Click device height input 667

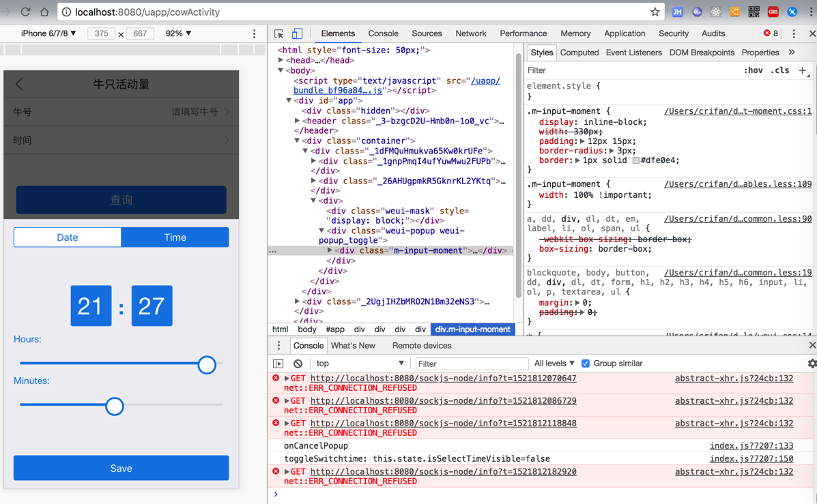(140, 33)
